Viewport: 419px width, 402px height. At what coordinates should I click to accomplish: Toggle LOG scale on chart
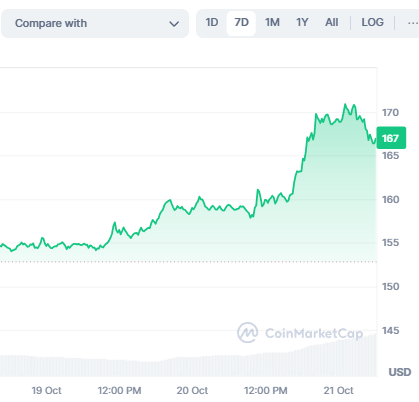click(372, 23)
